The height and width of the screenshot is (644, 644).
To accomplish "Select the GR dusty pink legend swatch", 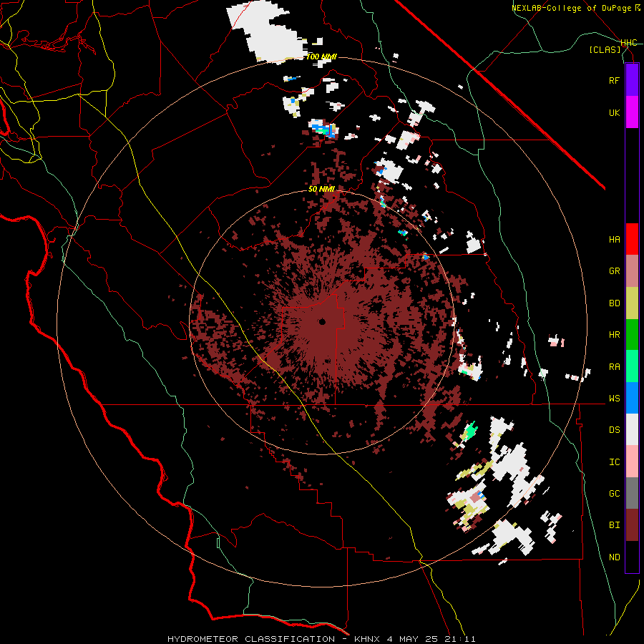I will pos(632,271).
